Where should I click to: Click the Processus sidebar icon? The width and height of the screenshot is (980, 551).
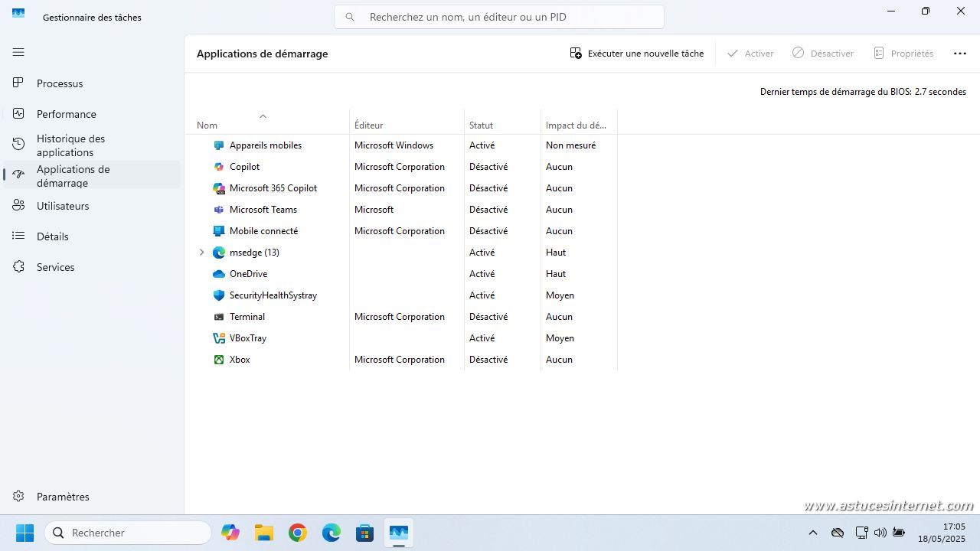click(x=18, y=83)
